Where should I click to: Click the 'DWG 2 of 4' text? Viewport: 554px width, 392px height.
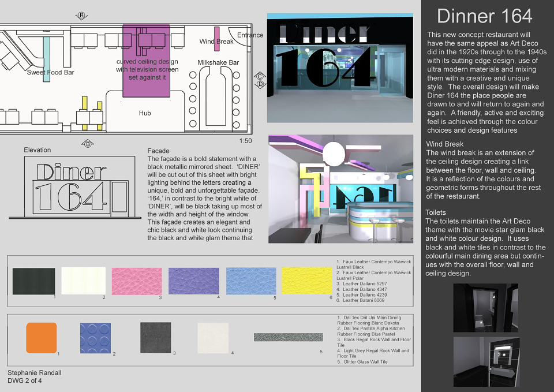(25, 380)
